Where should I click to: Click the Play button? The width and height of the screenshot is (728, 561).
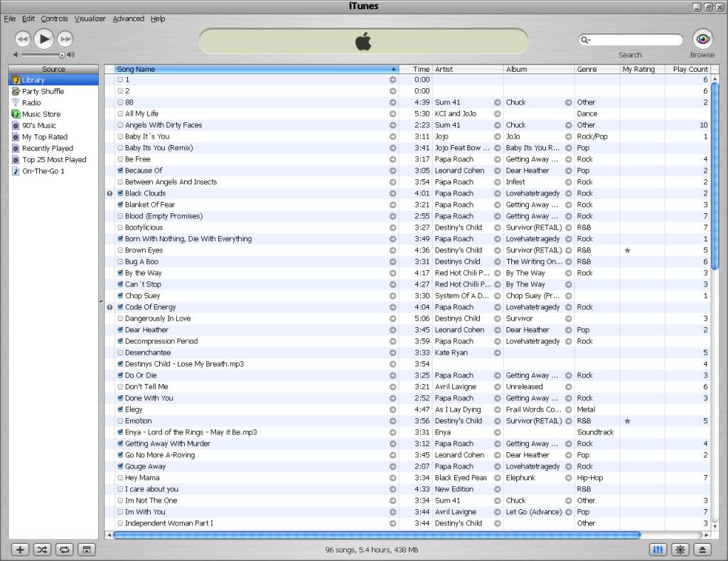[x=43, y=38]
